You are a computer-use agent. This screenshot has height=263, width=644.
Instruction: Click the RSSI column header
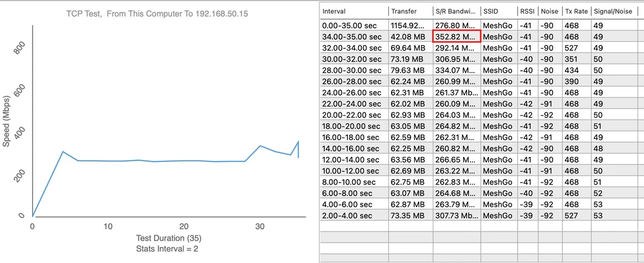[528, 12]
